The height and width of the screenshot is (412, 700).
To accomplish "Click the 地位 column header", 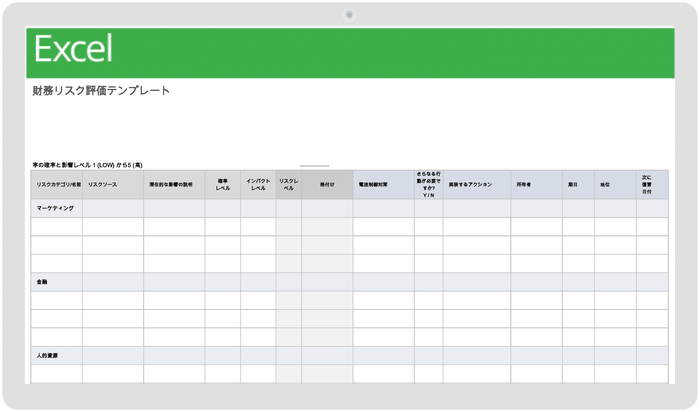I will (x=615, y=184).
